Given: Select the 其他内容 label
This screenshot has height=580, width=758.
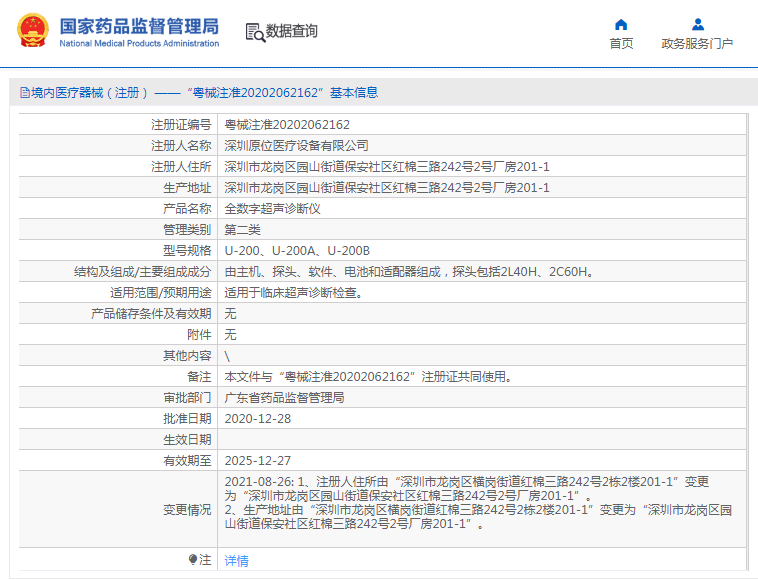Looking at the screenshot, I should click(188, 356).
